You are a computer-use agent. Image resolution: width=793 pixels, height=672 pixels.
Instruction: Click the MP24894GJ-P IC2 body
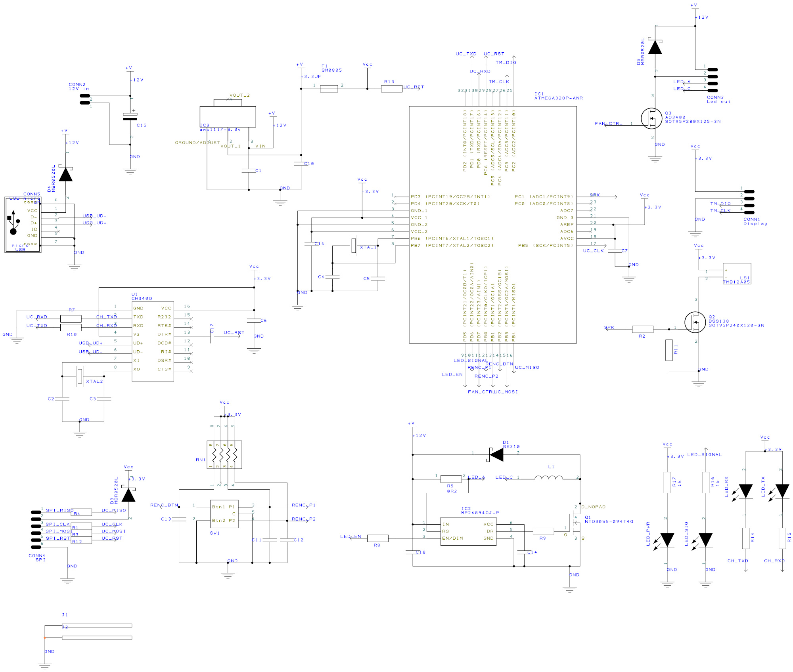point(468,531)
